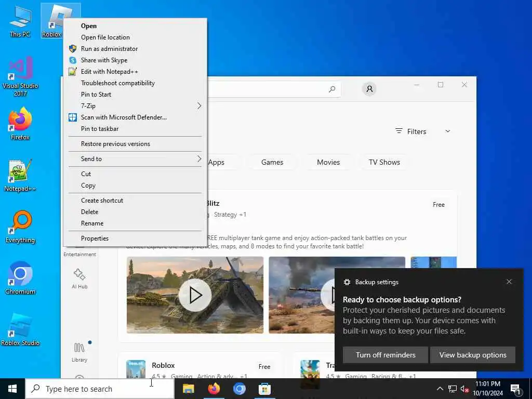Click the search magnifier in Store
Viewport: 532px width, 399px height.
tap(332, 89)
